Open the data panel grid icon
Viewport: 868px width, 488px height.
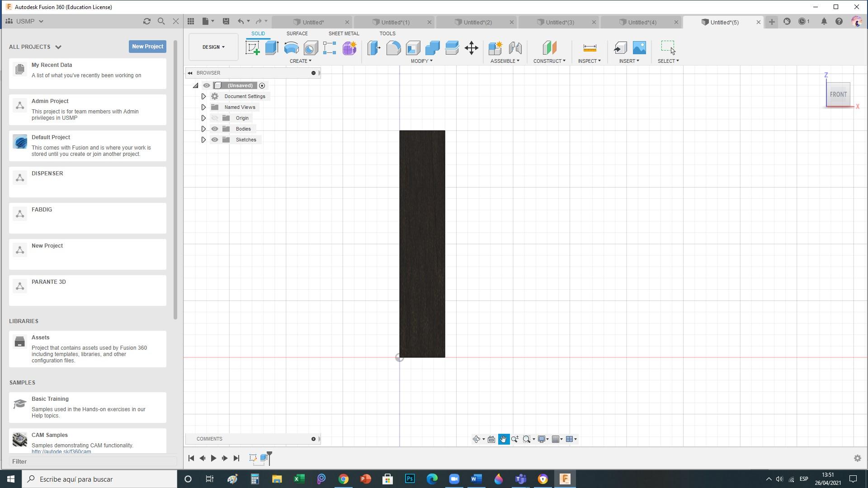pyautogui.click(x=191, y=21)
